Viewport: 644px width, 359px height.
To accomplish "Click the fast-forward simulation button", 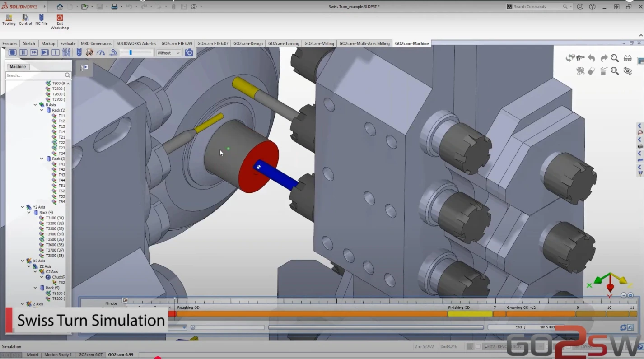I will [34, 53].
